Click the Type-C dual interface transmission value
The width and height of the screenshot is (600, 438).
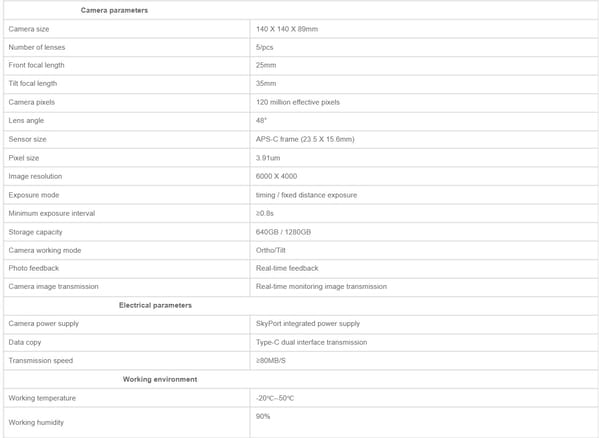[311, 342]
